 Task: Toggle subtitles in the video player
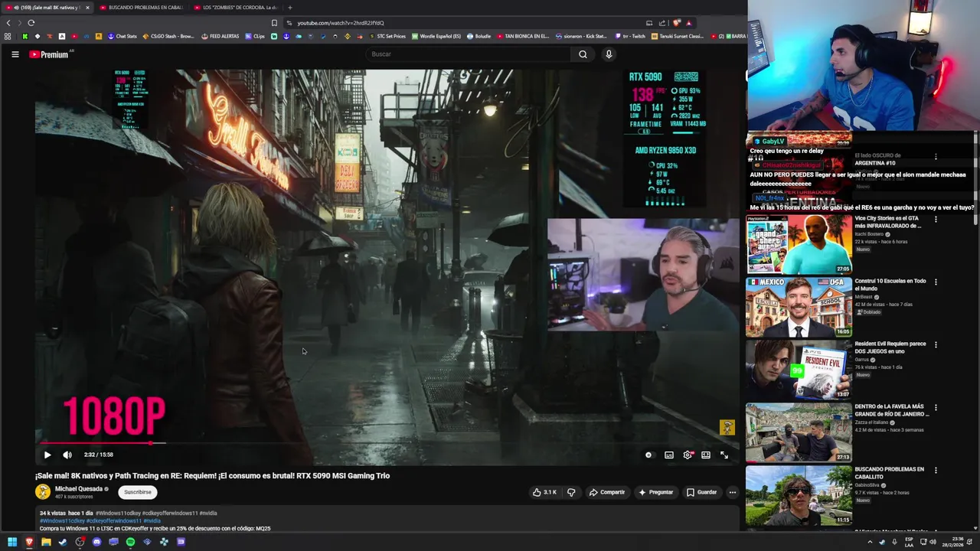(x=669, y=455)
